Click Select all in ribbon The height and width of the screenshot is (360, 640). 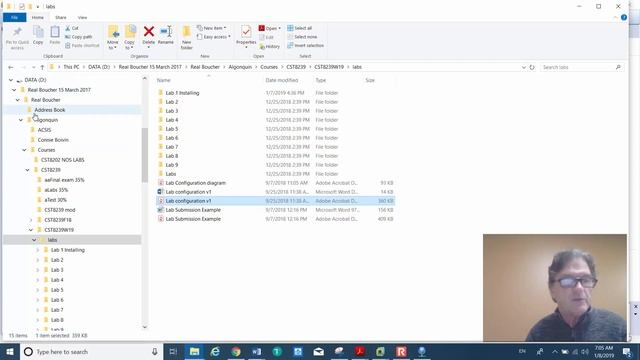[x=300, y=28]
